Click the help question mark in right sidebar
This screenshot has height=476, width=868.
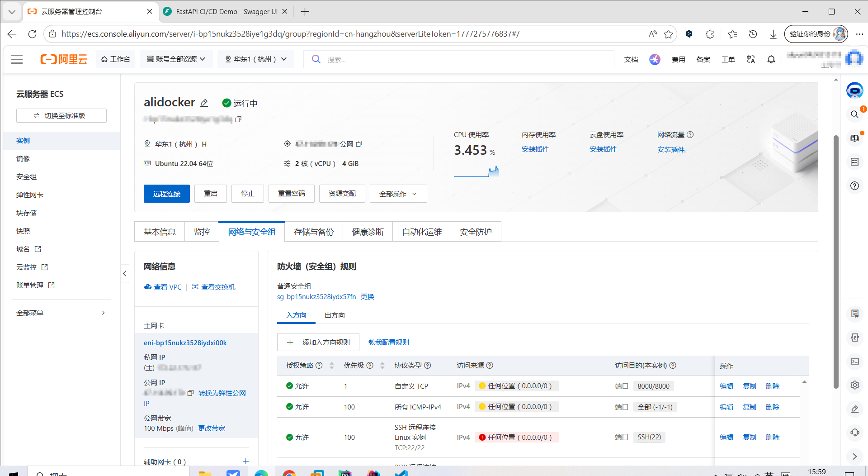pos(854,186)
